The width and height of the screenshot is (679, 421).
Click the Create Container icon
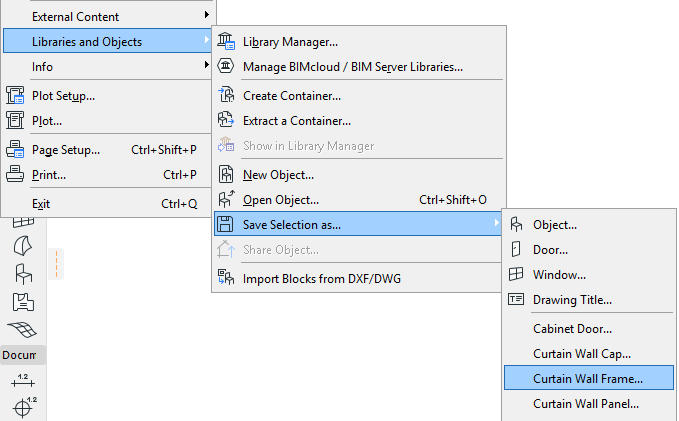click(225, 96)
